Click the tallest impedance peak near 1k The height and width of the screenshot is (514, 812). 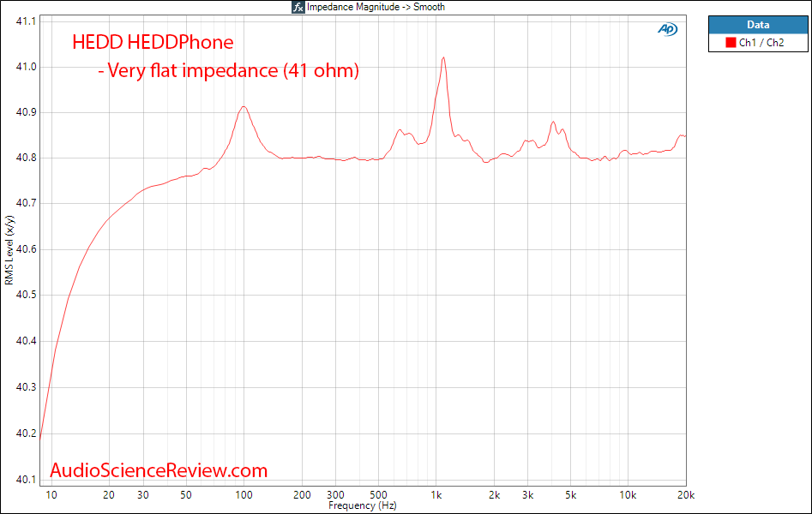[443, 58]
